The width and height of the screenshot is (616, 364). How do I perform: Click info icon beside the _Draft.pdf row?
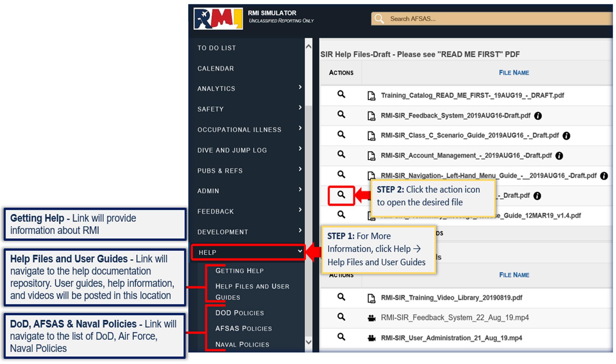click(537, 196)
